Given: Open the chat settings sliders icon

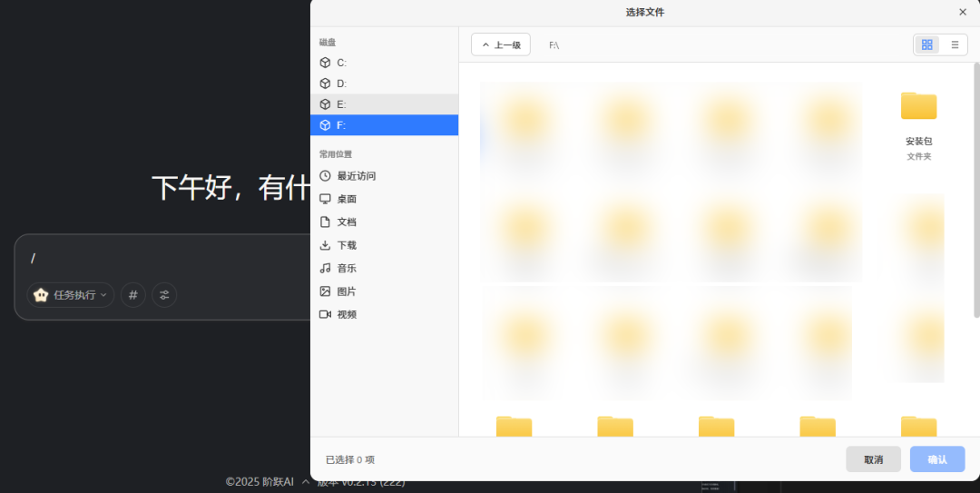Looking at the screenshot, I should (x=164, y=295).
